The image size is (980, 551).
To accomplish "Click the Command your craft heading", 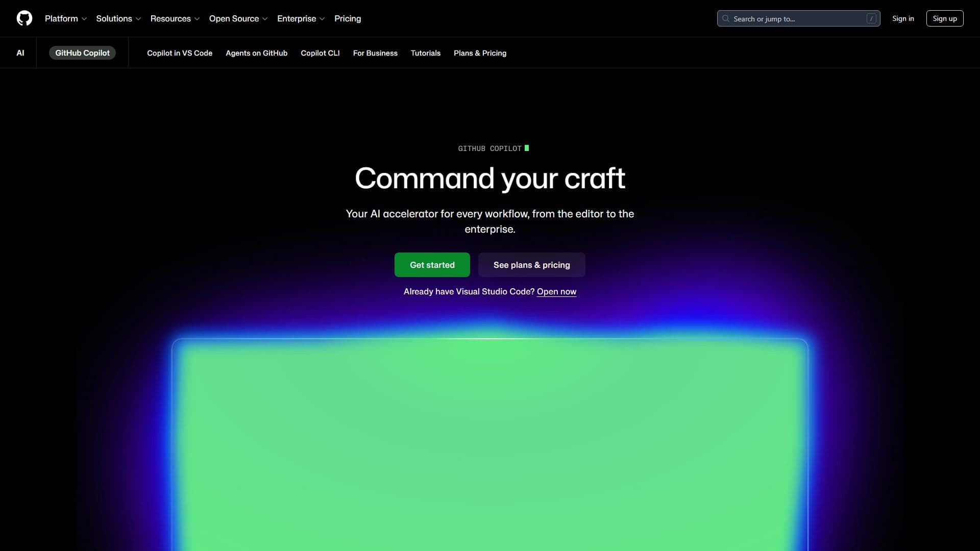I will 490,179.
